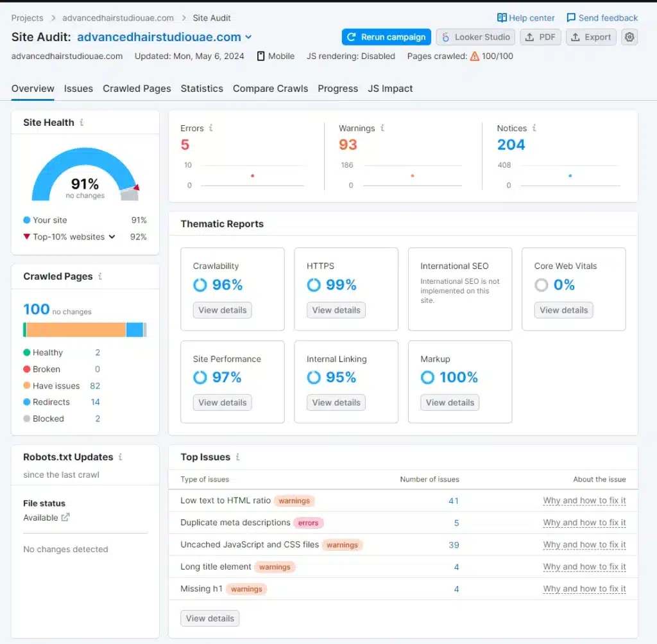Click the Top Issues info icon

237,457
